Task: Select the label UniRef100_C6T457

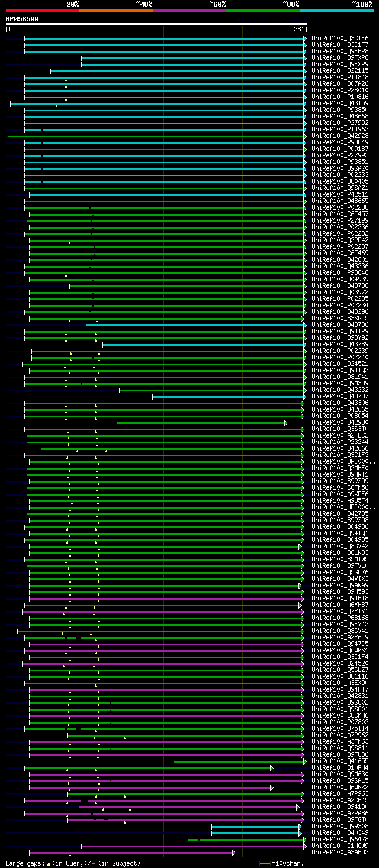Action: [x=340, y=214]
